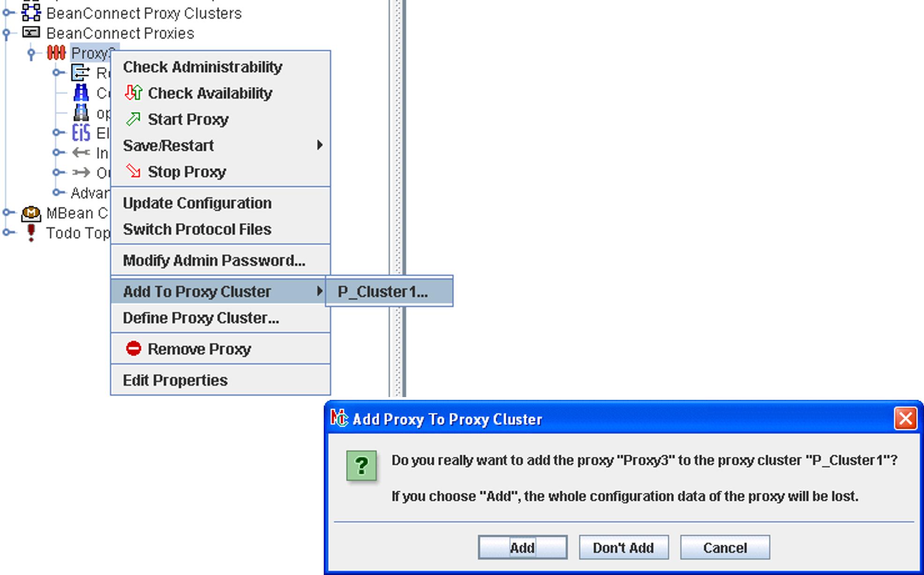Viewport: 924px width, 575px height.
Task: Select Stop Proxy in the menu
Action: [186, 172]
